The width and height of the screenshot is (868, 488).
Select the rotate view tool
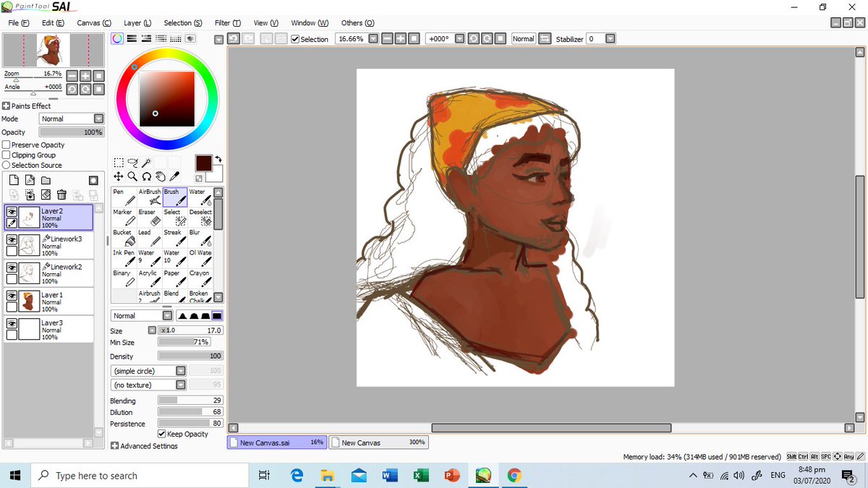[x=146, y=176]
